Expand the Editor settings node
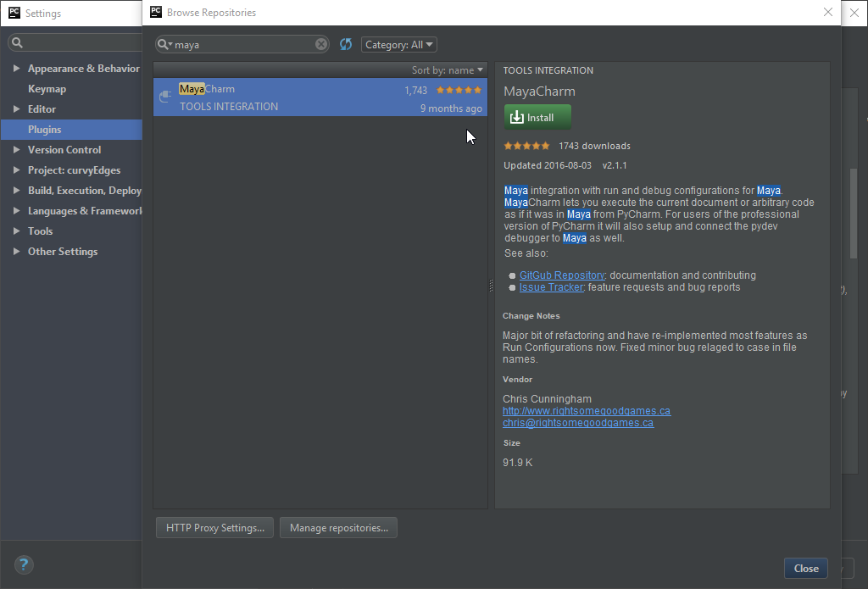 pos(15,108)
